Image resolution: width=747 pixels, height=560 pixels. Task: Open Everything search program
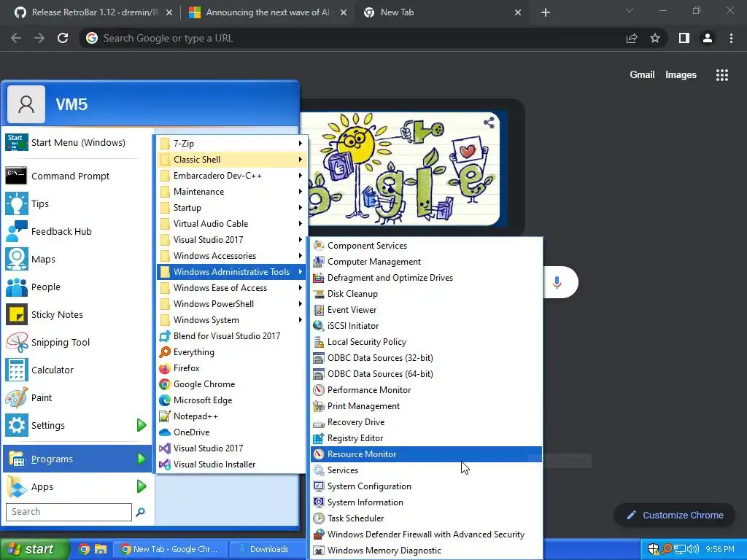point(231,352)
